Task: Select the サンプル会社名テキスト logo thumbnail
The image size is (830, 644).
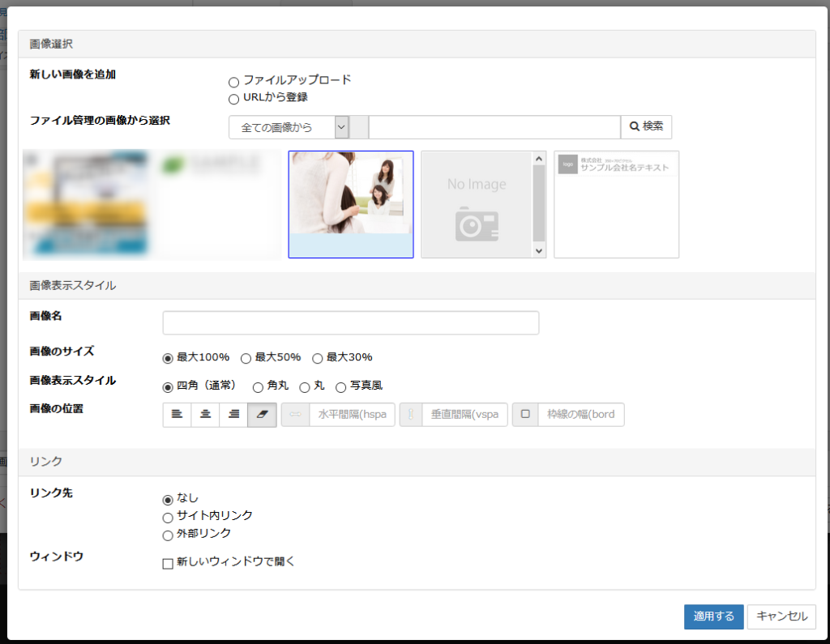Action: (x=616, y=204)
